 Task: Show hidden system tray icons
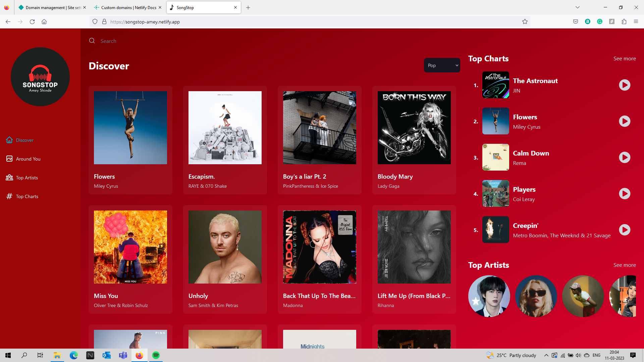[546, 355]
